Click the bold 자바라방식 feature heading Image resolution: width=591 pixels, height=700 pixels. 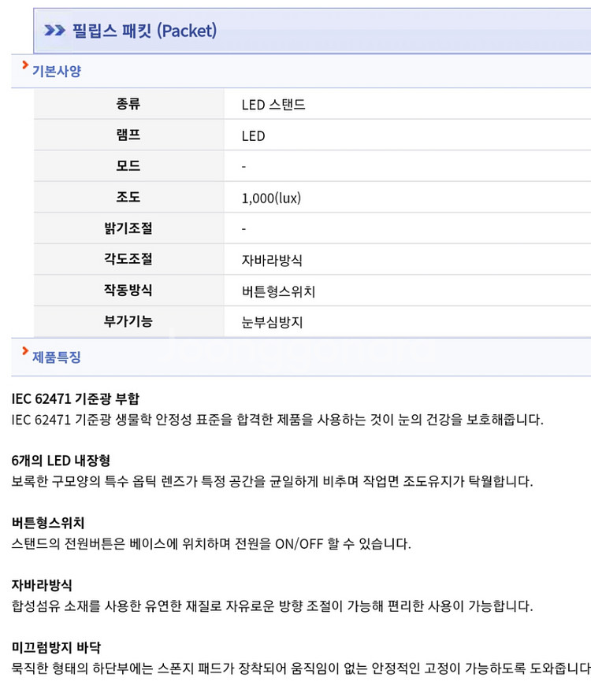click(x=42, y=585)
